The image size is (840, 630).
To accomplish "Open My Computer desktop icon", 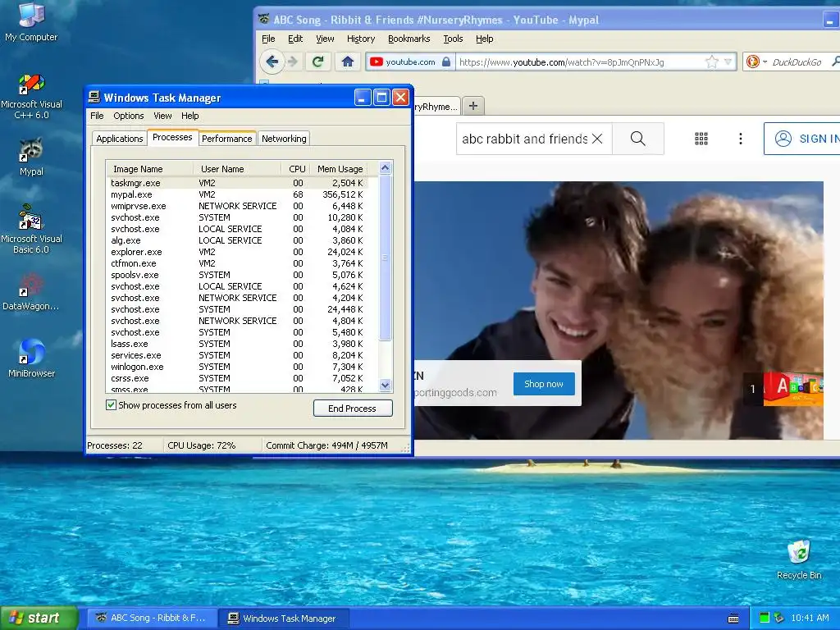I will (x=31, y=21).
